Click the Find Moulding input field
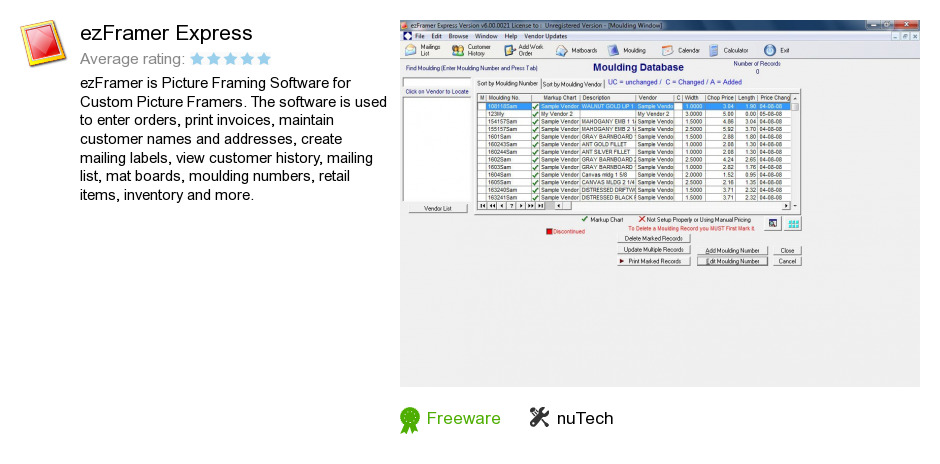Screen dimensions: 940x464 436,82
